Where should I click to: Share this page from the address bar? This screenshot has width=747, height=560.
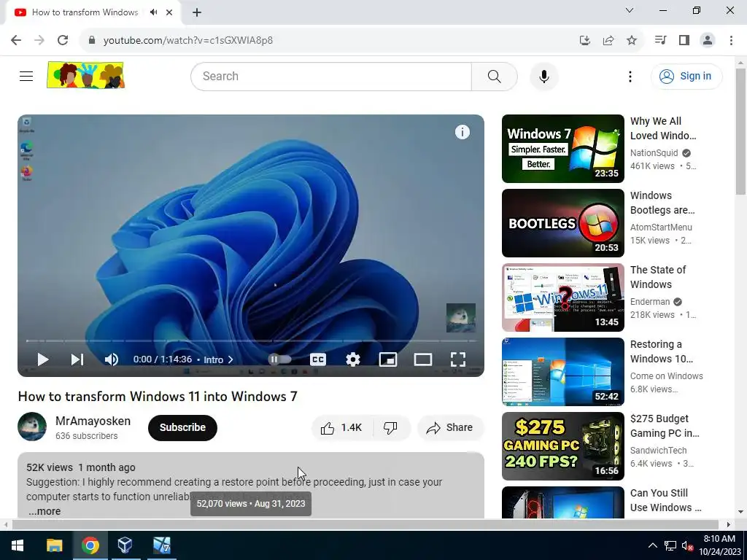coord(608,41)
